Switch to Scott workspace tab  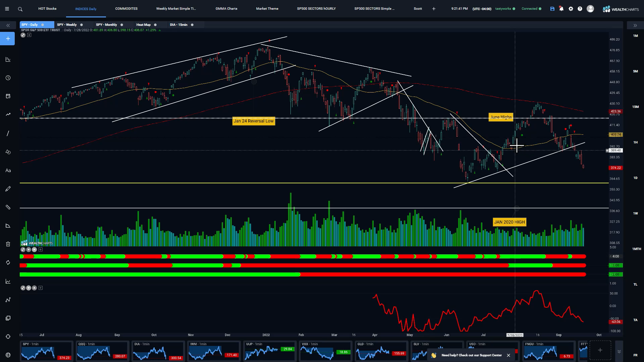pos(418,9)
